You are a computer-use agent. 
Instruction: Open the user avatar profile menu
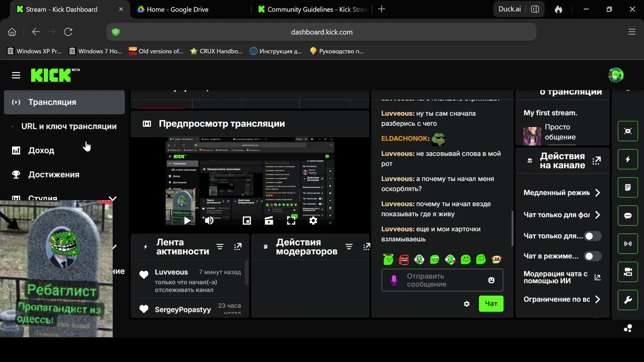click(x=616, y=75)
